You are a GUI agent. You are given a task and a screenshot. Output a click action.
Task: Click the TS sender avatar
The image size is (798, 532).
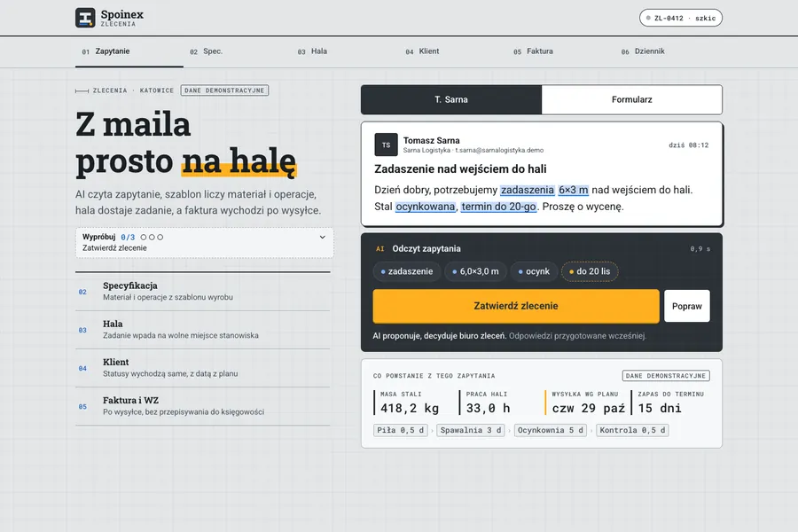386,145
